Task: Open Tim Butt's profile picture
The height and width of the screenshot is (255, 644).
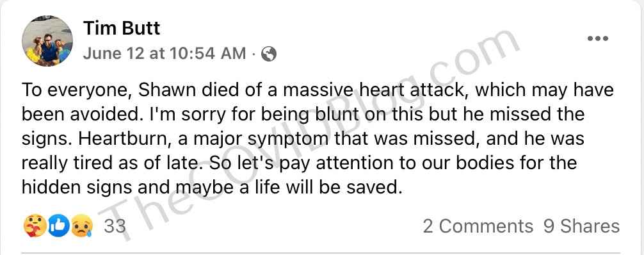Action: (47, 41)
